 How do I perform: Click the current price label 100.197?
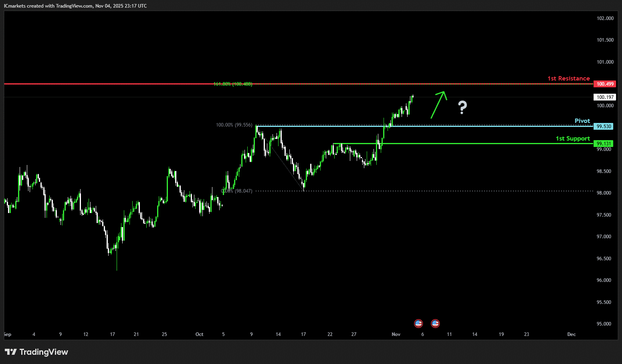(x=604, y=97)
